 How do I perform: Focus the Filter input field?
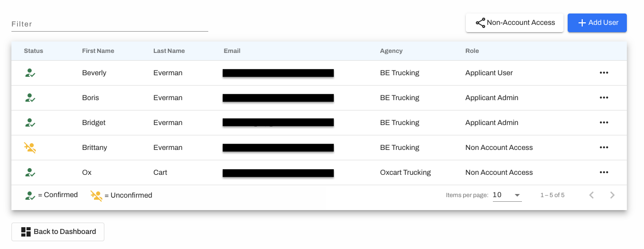click(x=110, y=24)
